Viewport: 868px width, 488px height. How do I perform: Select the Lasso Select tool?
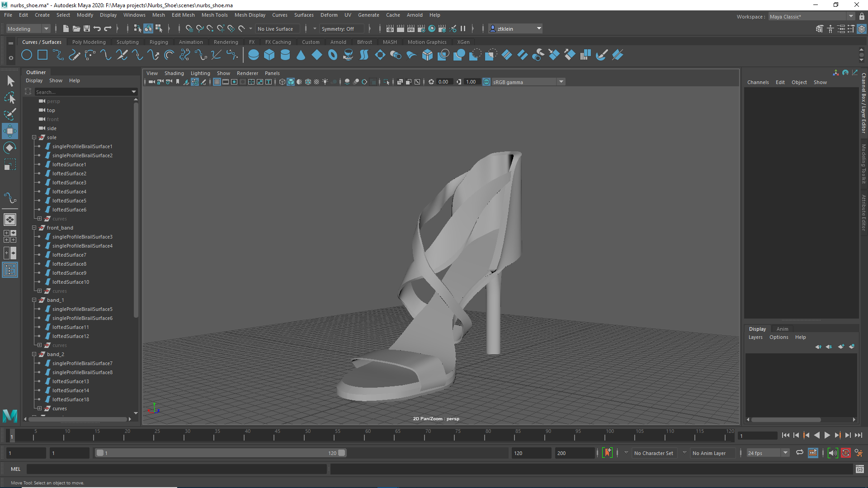[x=9, y=98]
